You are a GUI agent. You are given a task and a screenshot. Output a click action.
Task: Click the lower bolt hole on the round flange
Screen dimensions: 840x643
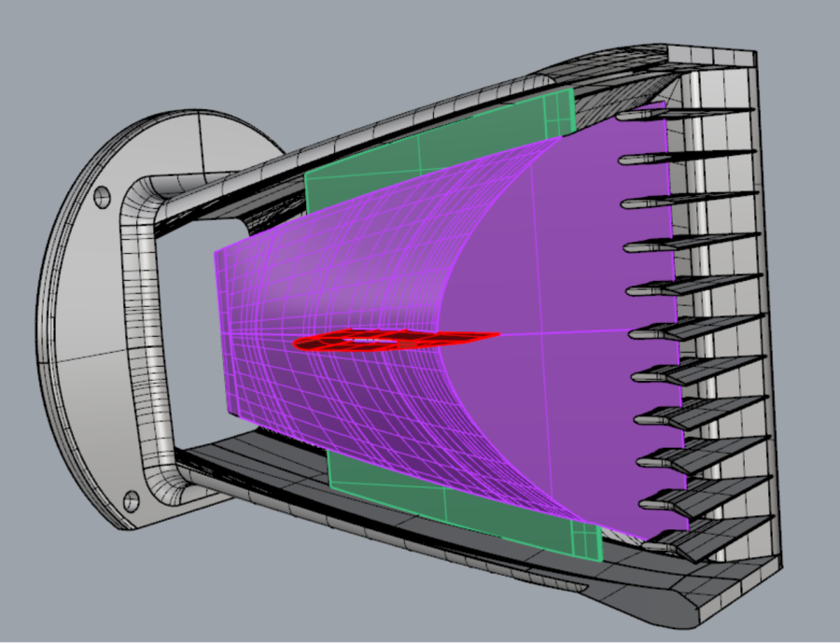[132, 501]
